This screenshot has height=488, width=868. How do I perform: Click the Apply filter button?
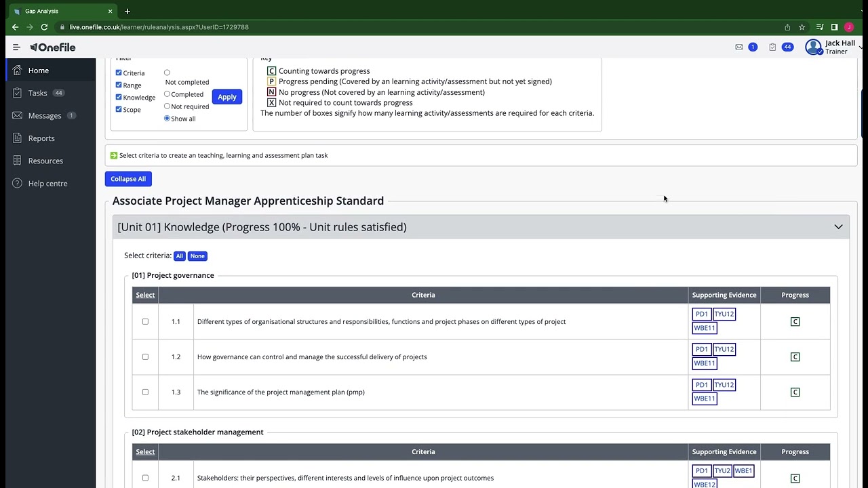(227, 97)
